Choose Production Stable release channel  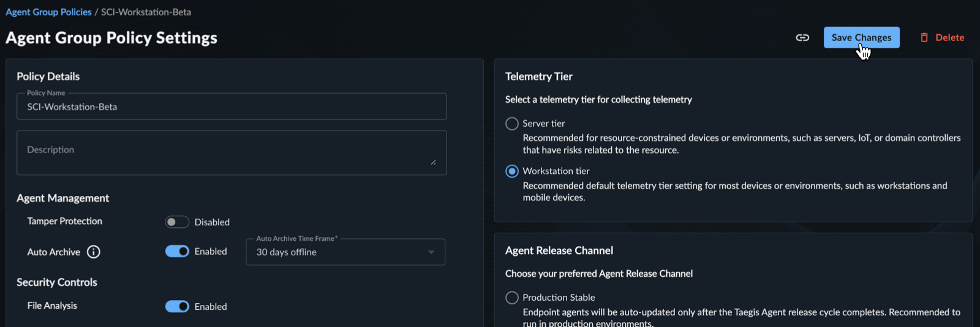512,298
